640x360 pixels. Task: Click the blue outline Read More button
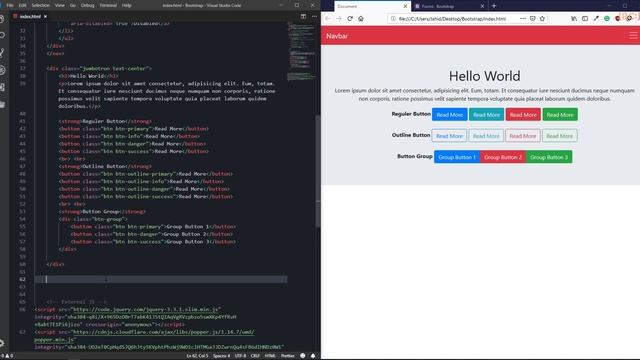[449, 136]
